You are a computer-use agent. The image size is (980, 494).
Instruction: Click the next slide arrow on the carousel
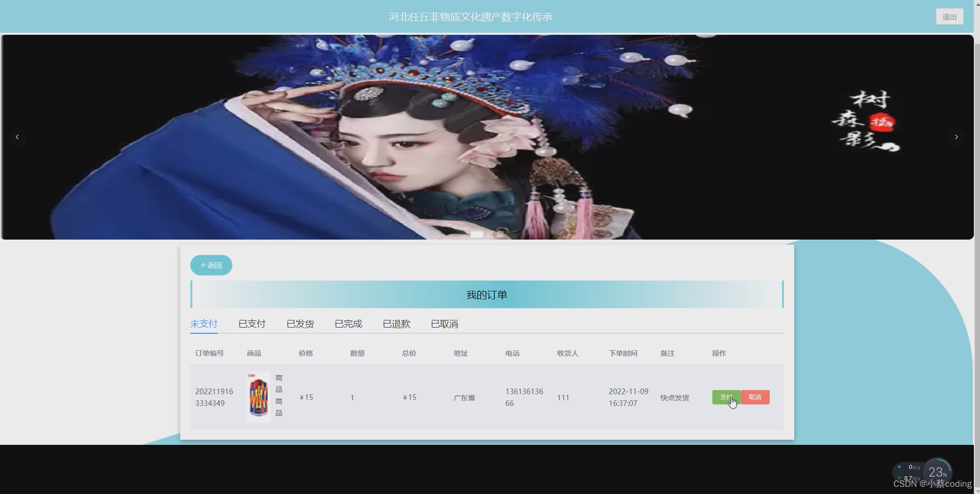click(956, 137)
